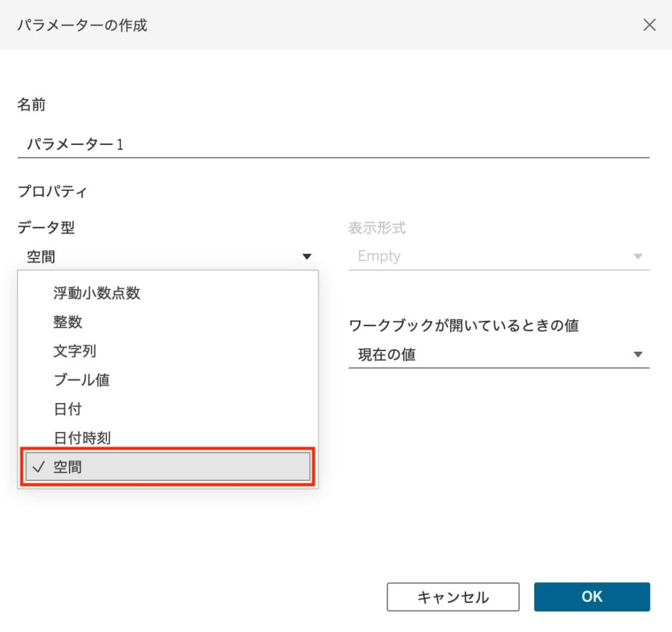Choose 日付 data type option
This screenshot has height=632, width=672.
tap(68, 409)
